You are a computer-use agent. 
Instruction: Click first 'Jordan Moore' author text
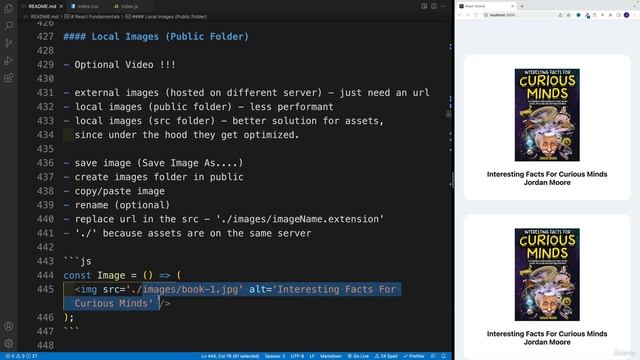coord(547,182)
